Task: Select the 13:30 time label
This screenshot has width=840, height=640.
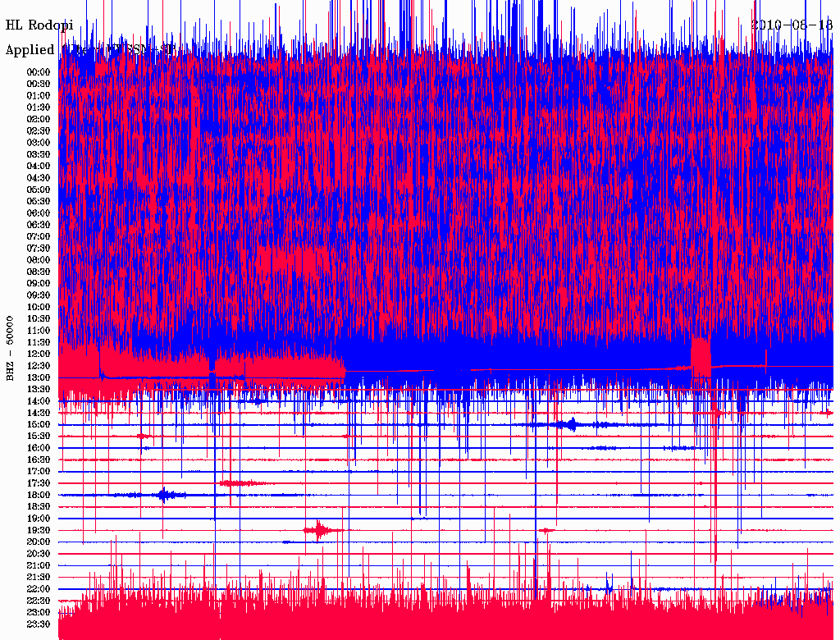Action: (x=38, y=390)
